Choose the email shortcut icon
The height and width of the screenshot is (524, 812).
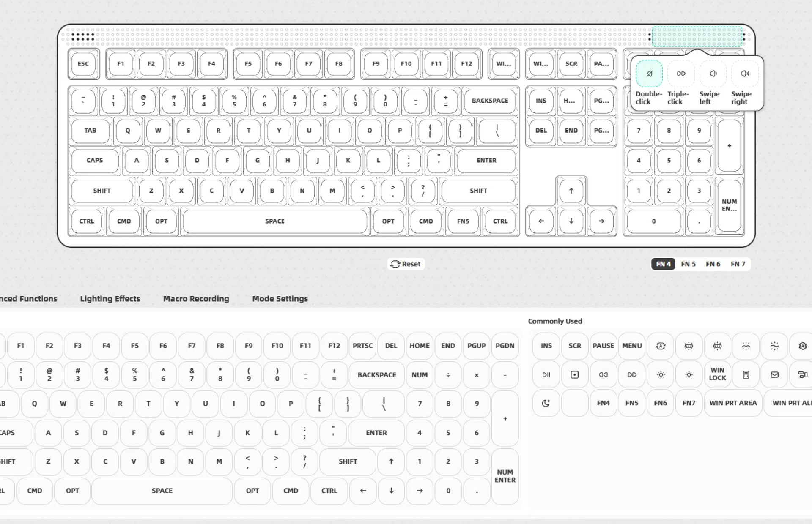point(774,374)
